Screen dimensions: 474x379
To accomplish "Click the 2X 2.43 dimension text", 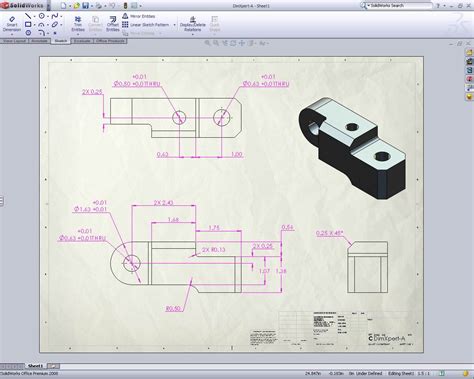I will point(164,202).
